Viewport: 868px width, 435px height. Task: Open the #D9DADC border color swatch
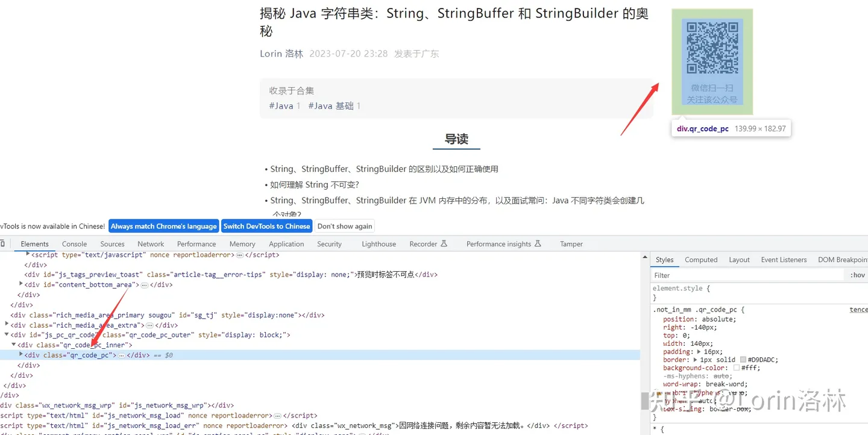coord(743,360)
